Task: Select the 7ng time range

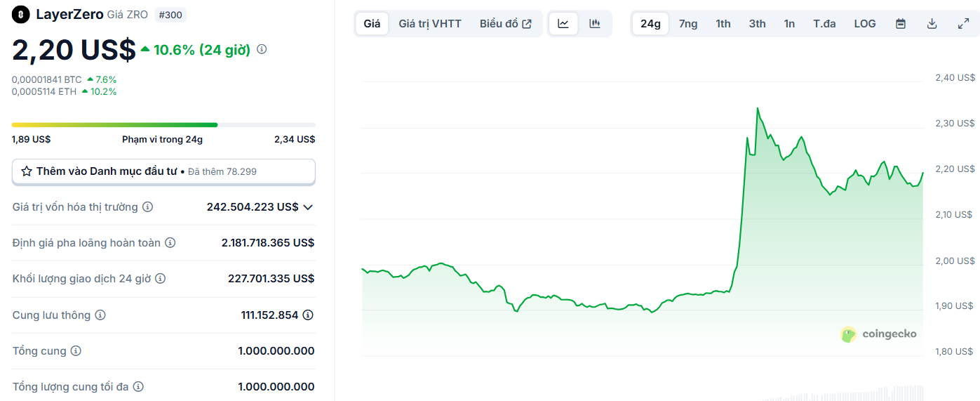Action: click(x=688, y=24)
